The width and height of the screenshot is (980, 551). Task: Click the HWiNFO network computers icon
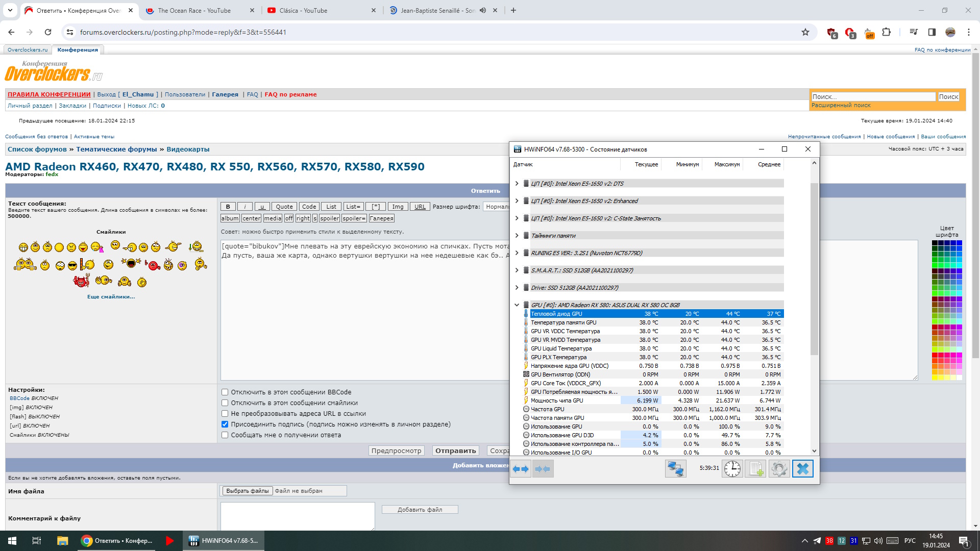(675, 468)
